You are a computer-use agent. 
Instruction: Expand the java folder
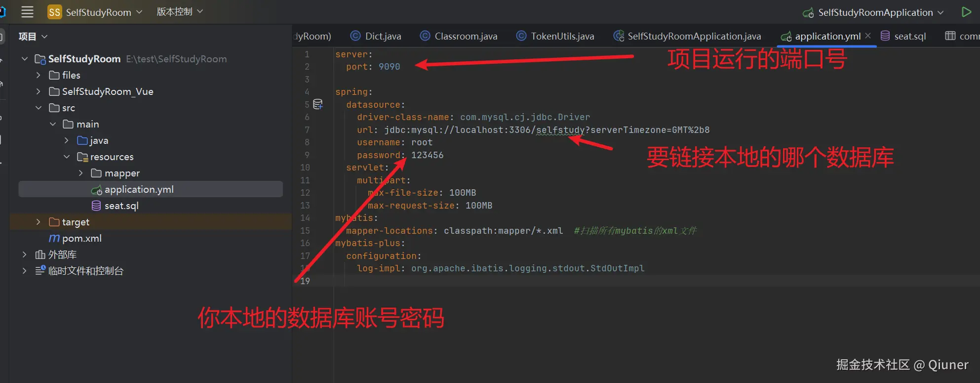point(67,140)
